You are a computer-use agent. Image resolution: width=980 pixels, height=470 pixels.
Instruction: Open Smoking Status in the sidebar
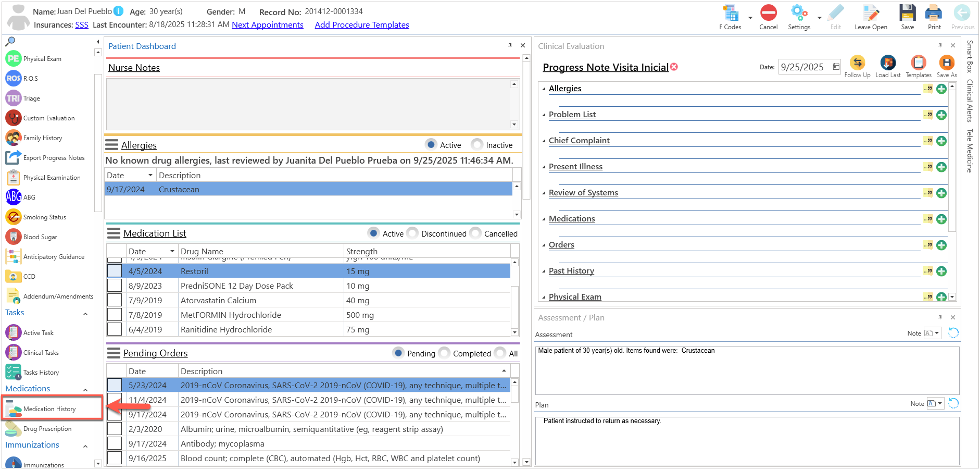pyautogui.click(x=36, y=217)
